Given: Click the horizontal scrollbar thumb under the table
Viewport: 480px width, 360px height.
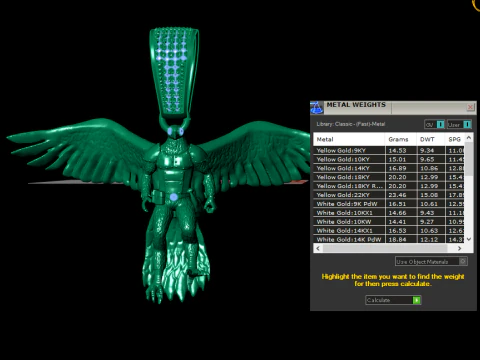Looking at the screenshot, I should coord(385,248).
